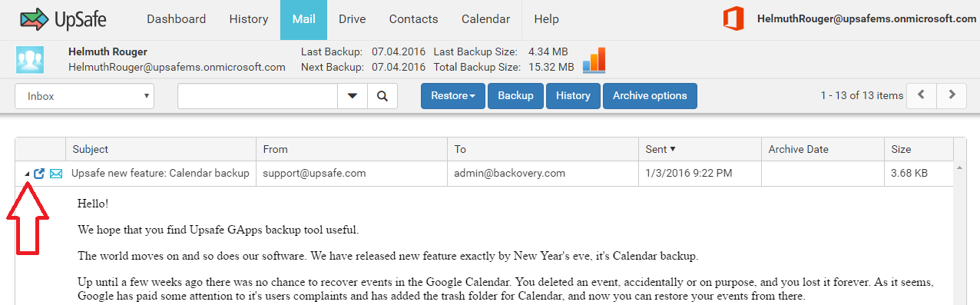Open the Contacts tab
The image size is (980, 305).
click(x=413, y=19)
